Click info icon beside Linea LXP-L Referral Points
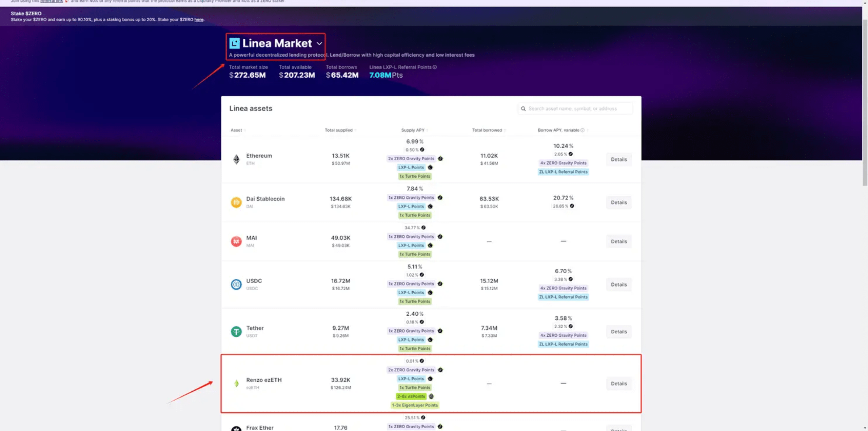 (x=435, y=67)
